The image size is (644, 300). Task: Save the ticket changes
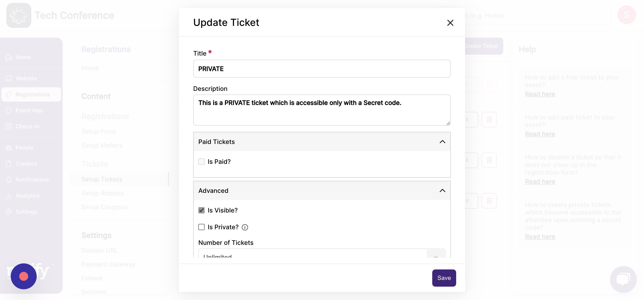tap(444, 278)
